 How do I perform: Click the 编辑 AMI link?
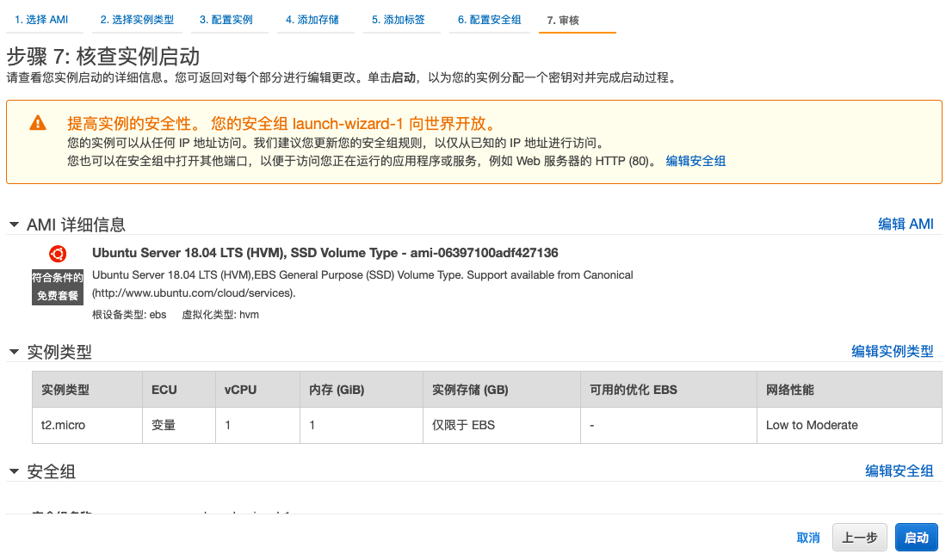906,225
